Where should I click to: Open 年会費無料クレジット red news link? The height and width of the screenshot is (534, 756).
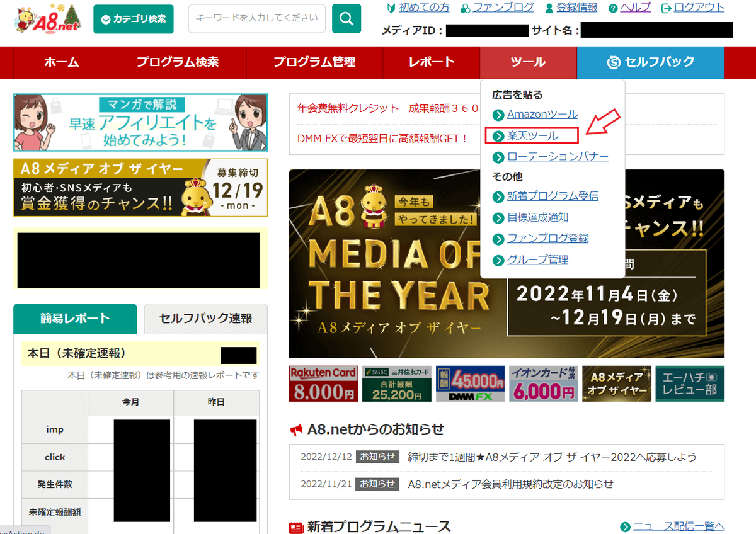[x=387, y=108]
